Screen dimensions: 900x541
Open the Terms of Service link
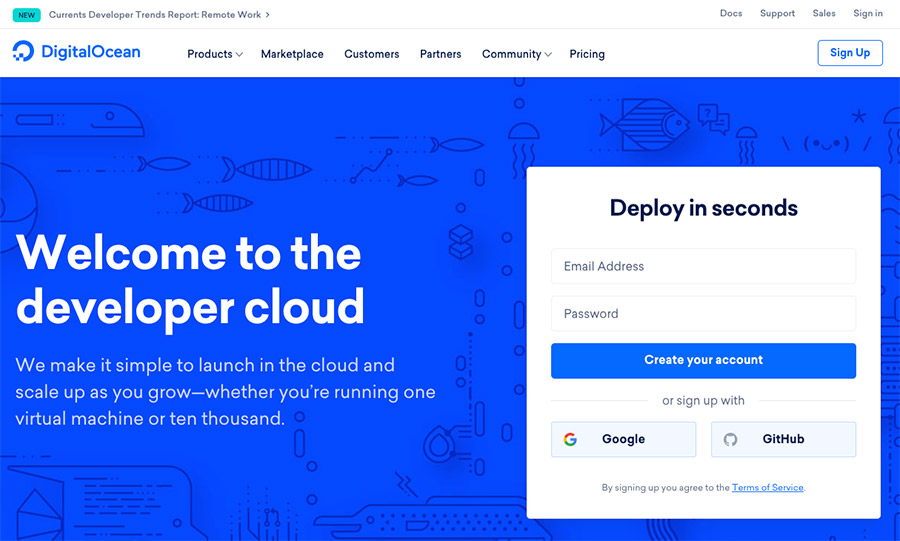pos(767,488)
